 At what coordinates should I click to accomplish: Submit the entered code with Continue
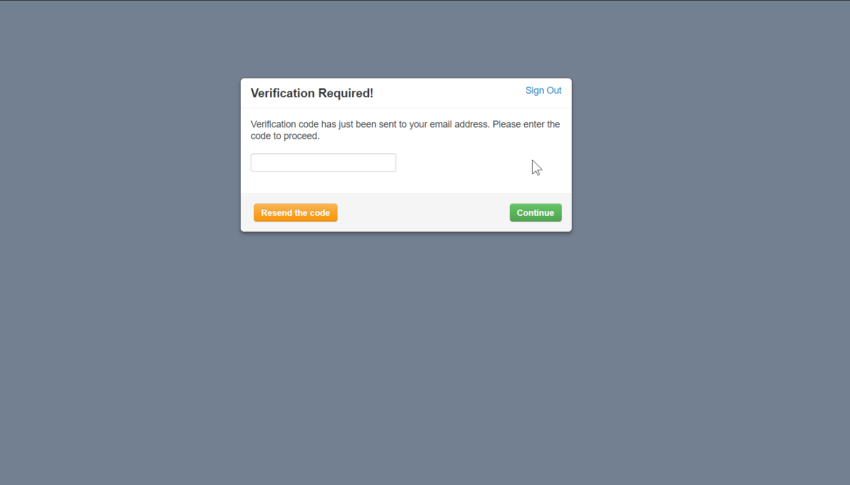[x=536, y=212]
